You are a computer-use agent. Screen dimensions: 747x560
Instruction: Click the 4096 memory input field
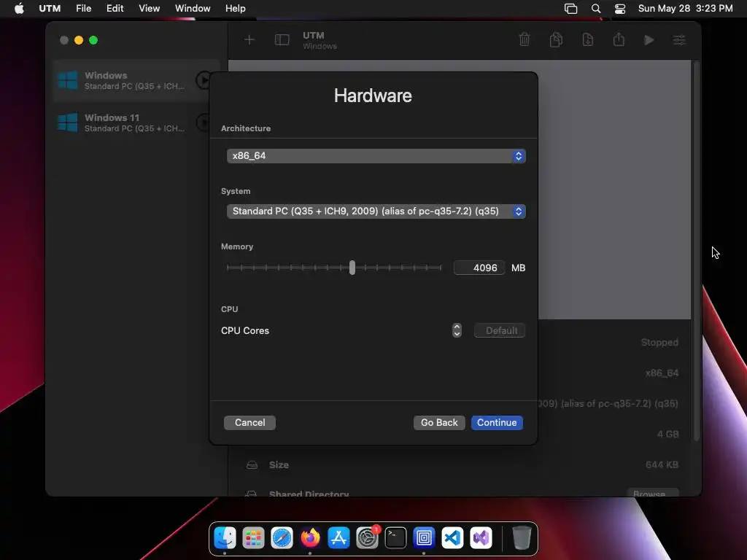[479, 268]
